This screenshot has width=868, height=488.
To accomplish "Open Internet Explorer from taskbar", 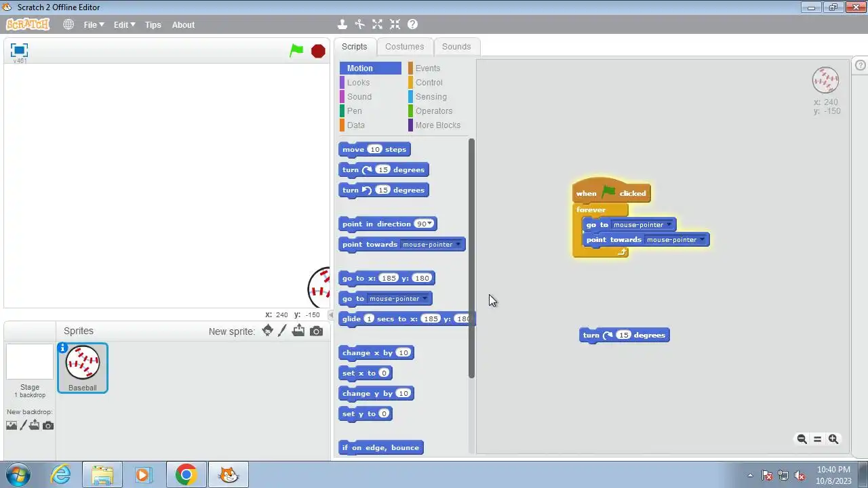I will 61,474.
